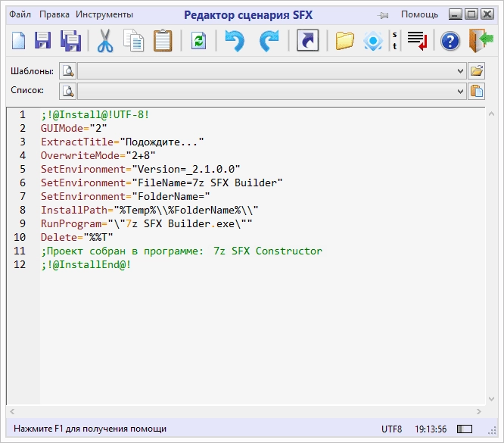This screenshot has height=443, width=504.
Task: Open the Файл menu
Action: coord(20,14)
